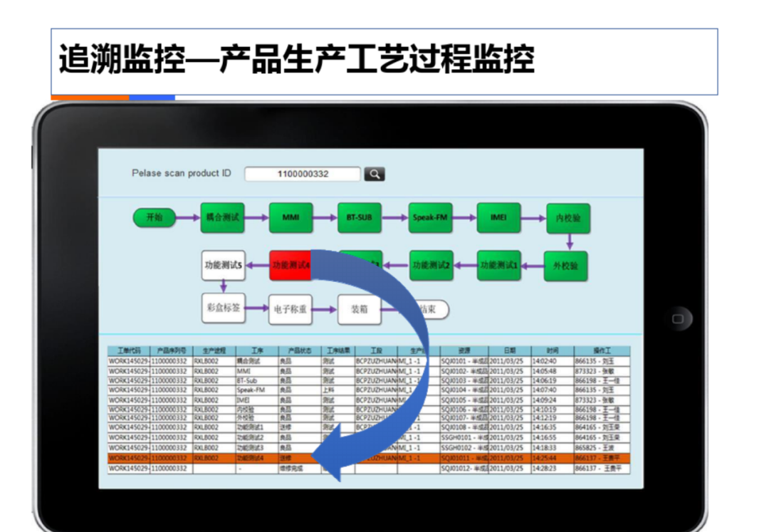Sort by 时间 column header

(x=553, y=350)
